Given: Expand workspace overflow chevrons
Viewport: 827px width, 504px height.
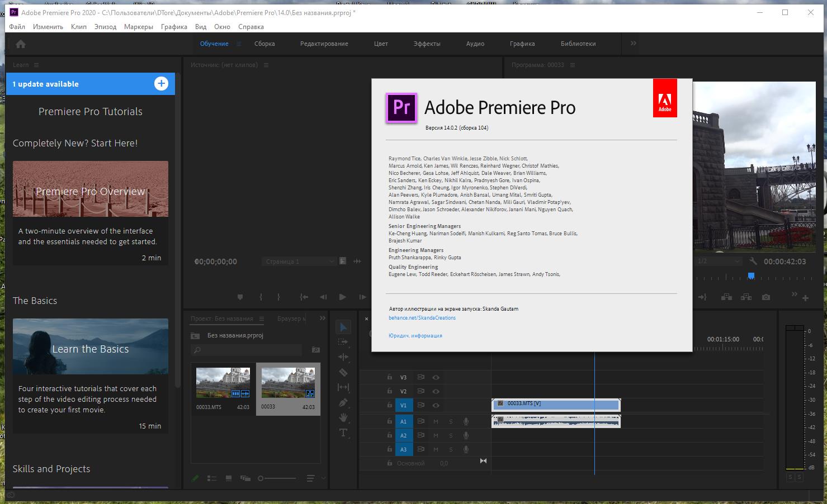Looking at the screenshot, I should (x=633, y=43).
